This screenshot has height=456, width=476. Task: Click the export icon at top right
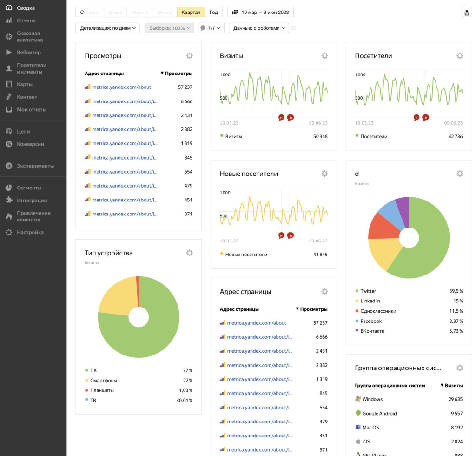coord(467,13)
